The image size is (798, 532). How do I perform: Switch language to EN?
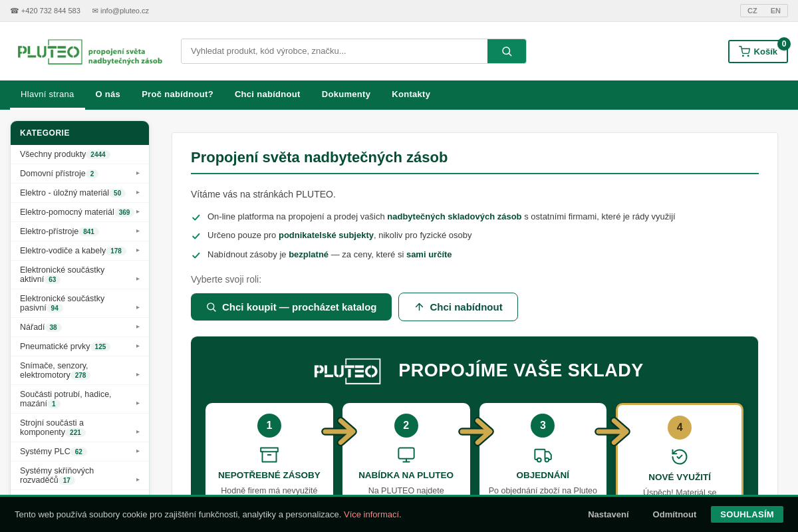point(775,11)
